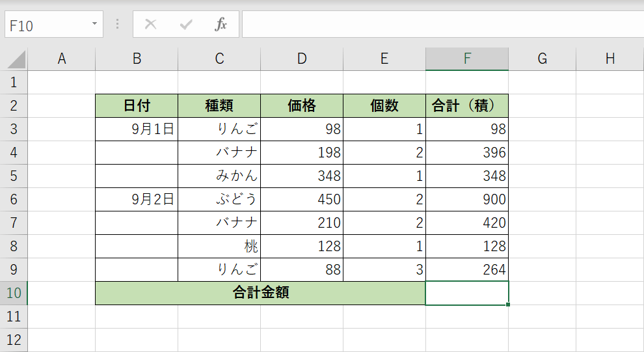The height and width of the screenshot is (352, 644).
Task: Select column C header
Action: pyautogui.click(x=219, y=59)
